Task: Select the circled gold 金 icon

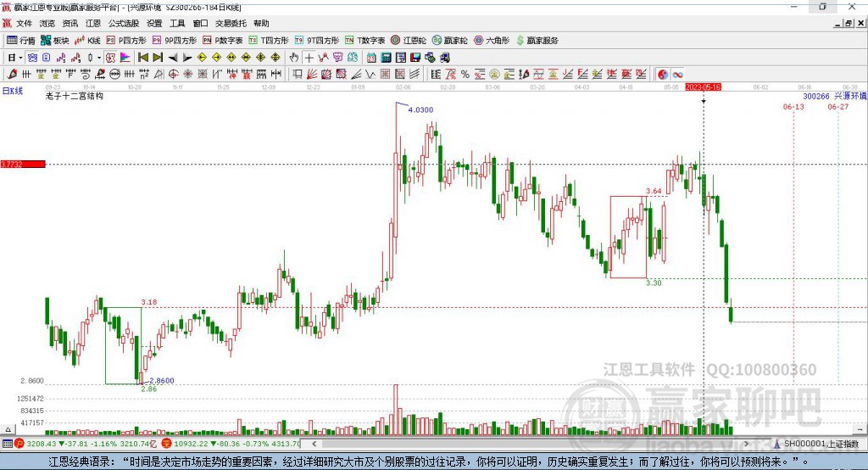Action: click(x=494, y=75)
